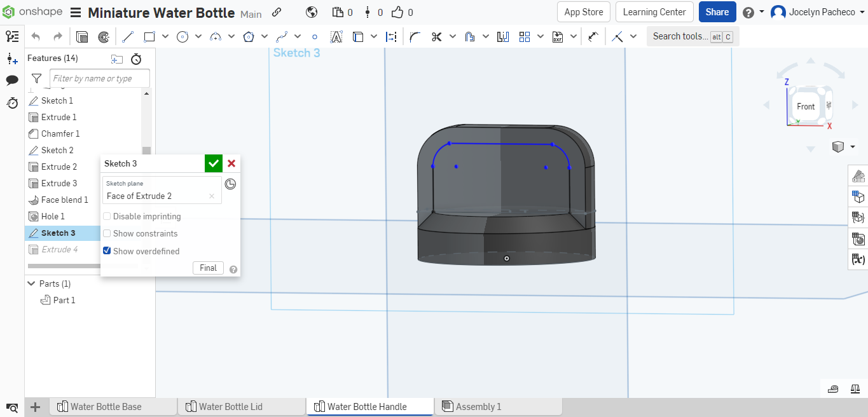The height and width of the screenshot is (417, 868).
Task: Open the view cube display mode dropdown
Action: pyautogui.click(x=853, y=146)
